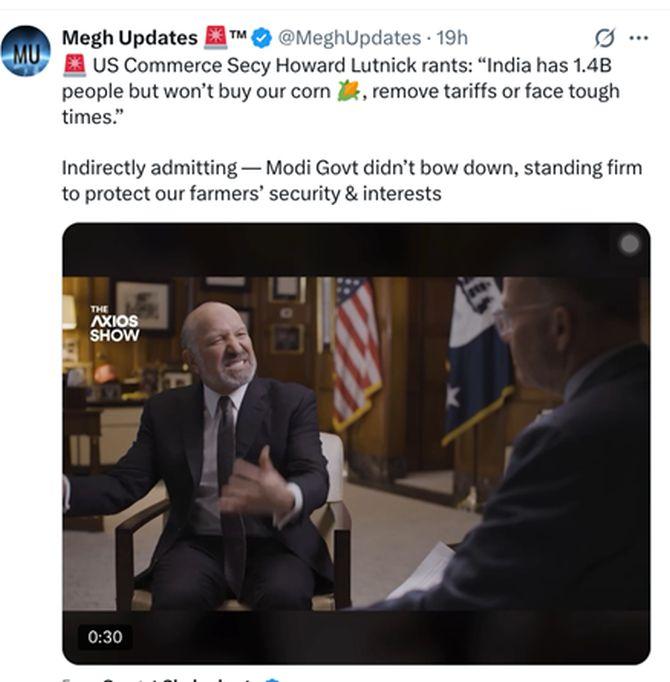The width and height of the screenshot is (670, 682).
Task: Open the @MeghUpdates handle link
Action: (348, 38)
